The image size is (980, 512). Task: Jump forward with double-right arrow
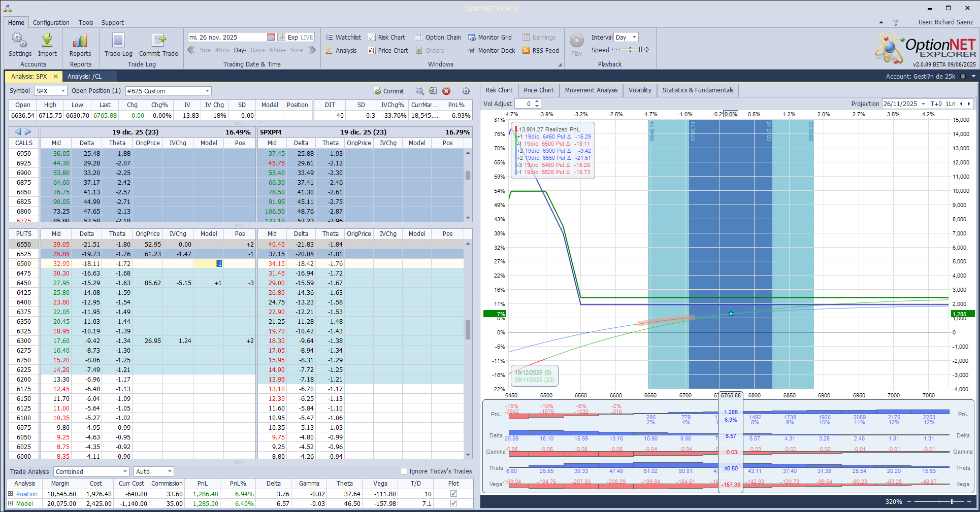click(312, 50)
